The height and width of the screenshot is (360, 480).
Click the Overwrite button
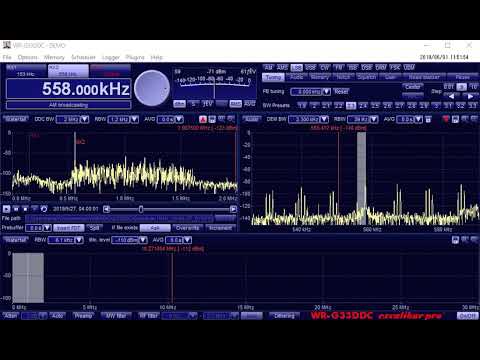[x=187, y=228]
